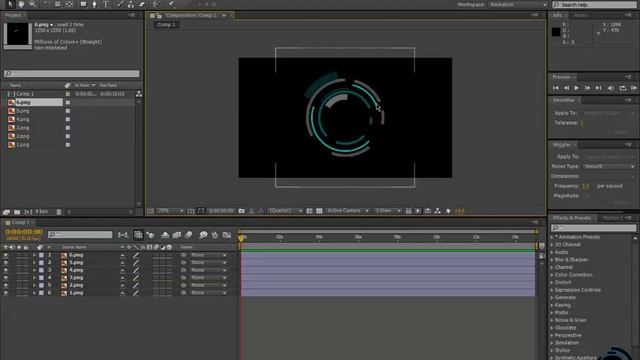The height and width of the screenshot is (360, 640).
Task: Click the Interpret Footage icon in Project panel
Action: pos(7,212)
